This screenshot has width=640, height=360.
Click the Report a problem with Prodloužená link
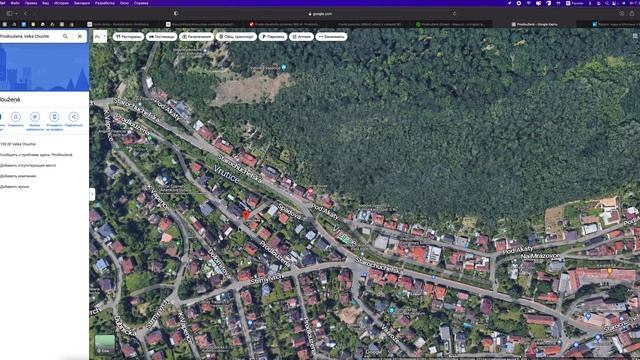click(36, 155)
